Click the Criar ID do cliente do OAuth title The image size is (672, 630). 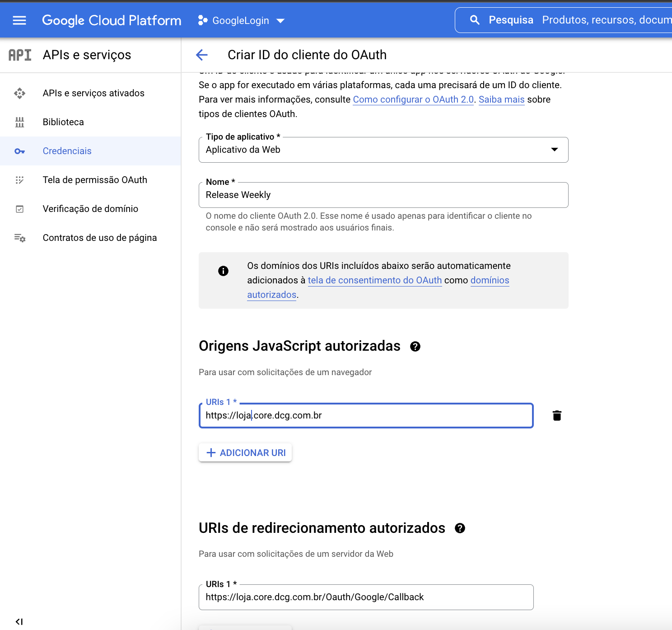tap(307, 55)
